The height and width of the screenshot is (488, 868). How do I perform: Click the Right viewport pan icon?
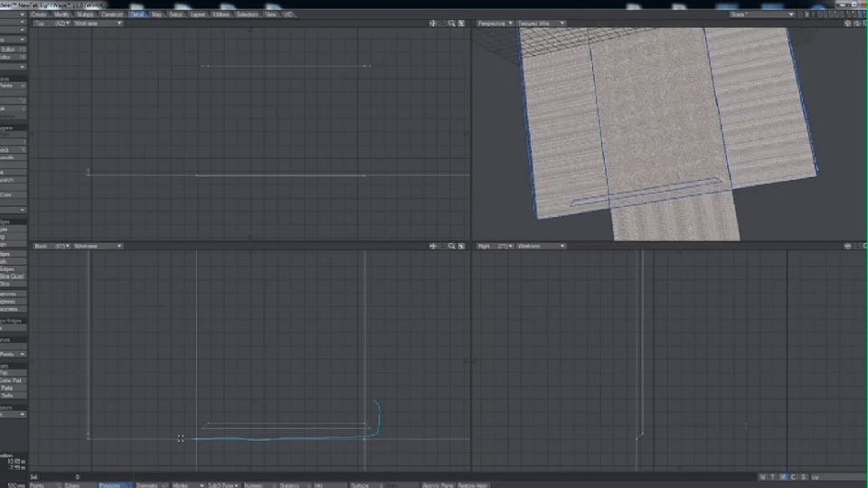tap(847, 246)
